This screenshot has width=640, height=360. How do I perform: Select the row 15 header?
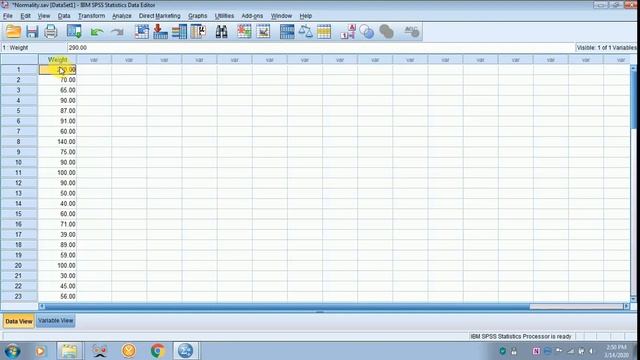pyautogui.click(x=19, y=214)
